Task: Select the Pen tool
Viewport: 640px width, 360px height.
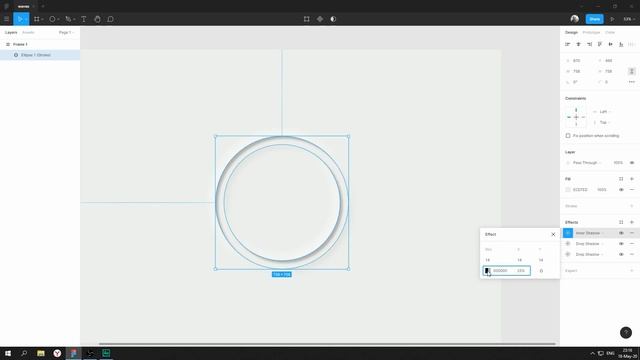Action: (x=68, y=19)
